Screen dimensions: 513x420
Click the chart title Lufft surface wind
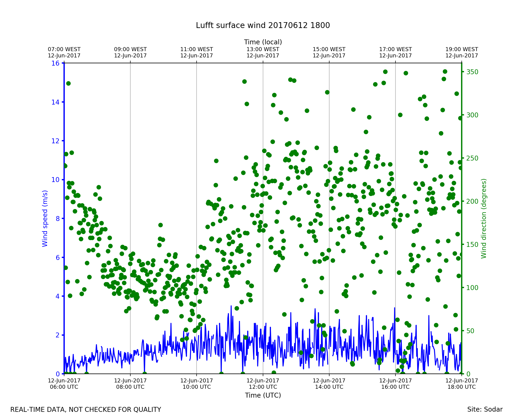click(x=263, y=26)
